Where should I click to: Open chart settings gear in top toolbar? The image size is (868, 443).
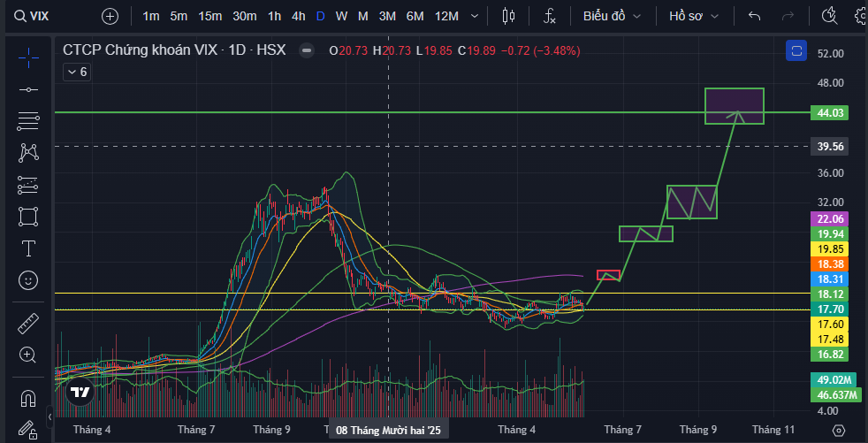click(861, 16)
